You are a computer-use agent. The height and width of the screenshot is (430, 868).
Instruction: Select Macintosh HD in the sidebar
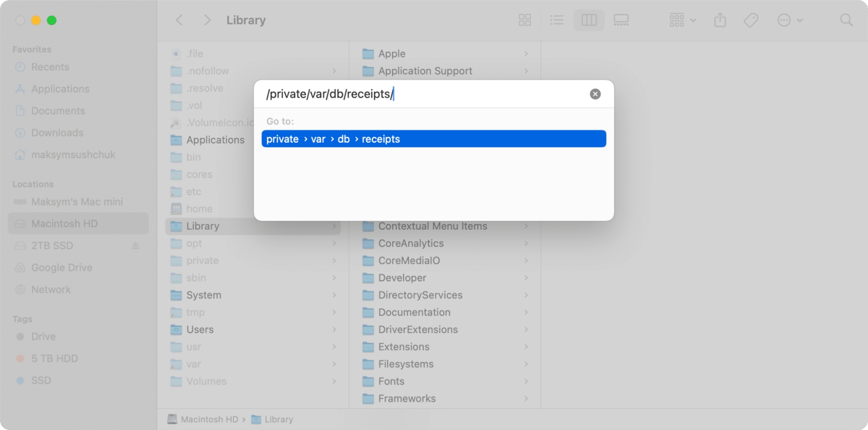(78, 223)
